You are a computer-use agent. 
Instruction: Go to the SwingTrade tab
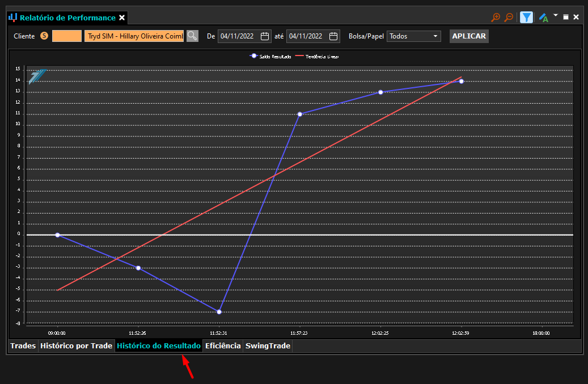(x=268, y=346)
